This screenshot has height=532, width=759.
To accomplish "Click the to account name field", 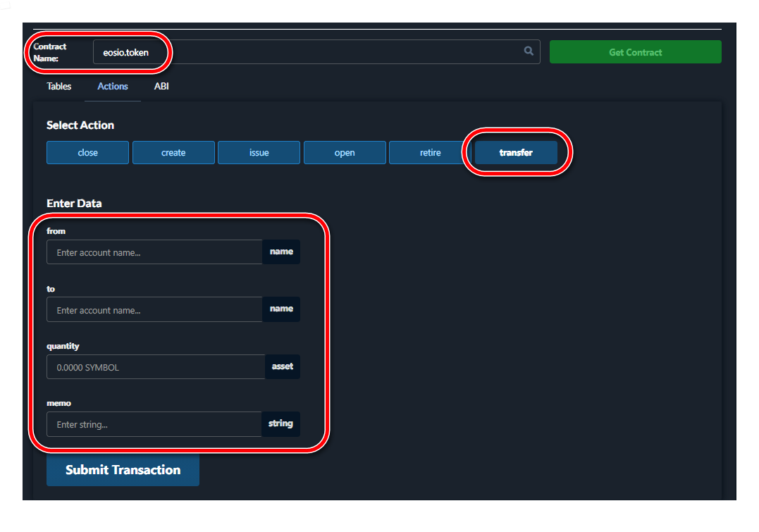I will pos(154,309).
